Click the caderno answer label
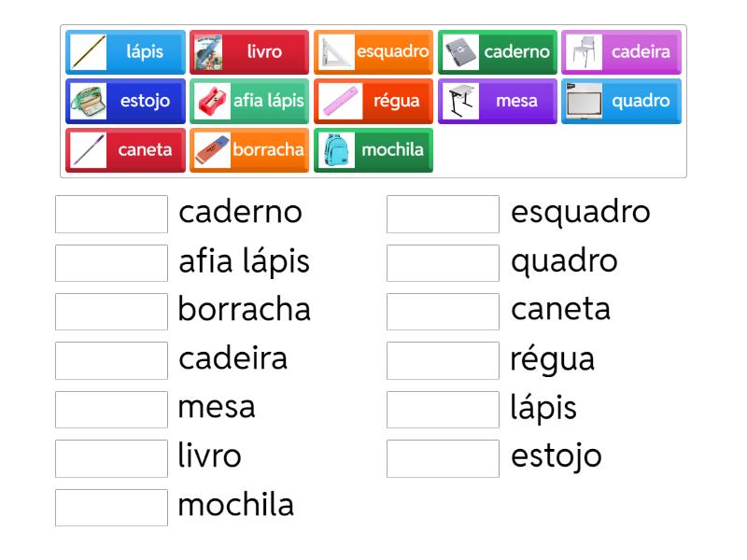747x560 pixels. click(239, 213)
